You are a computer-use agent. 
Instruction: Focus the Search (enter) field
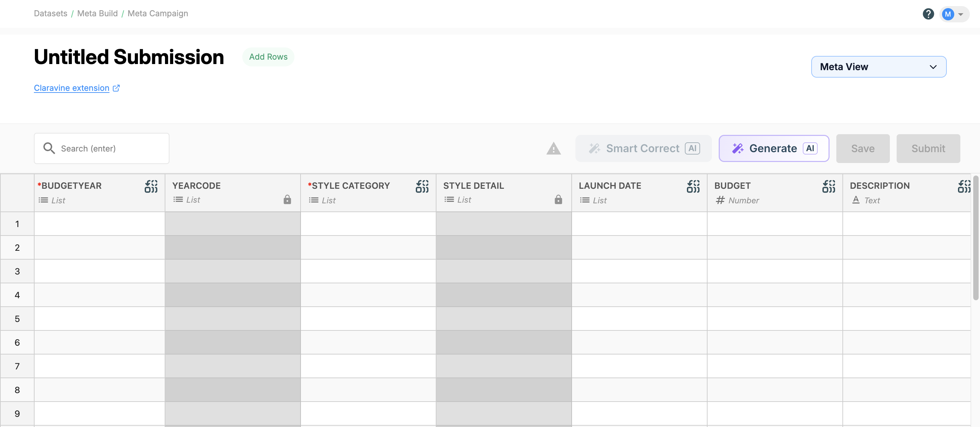click(x=102, y=148)
